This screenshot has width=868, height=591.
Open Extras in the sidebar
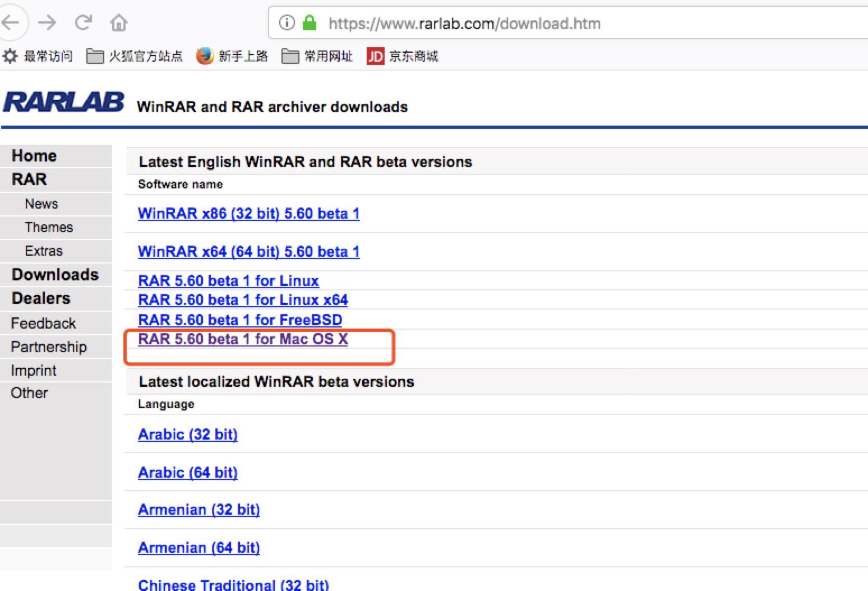[44, 251]
